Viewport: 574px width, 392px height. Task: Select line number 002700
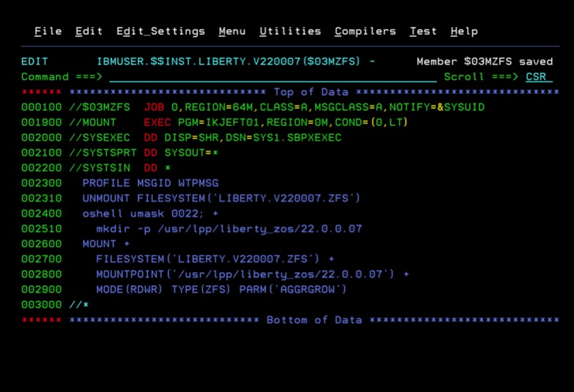(41, 259)
